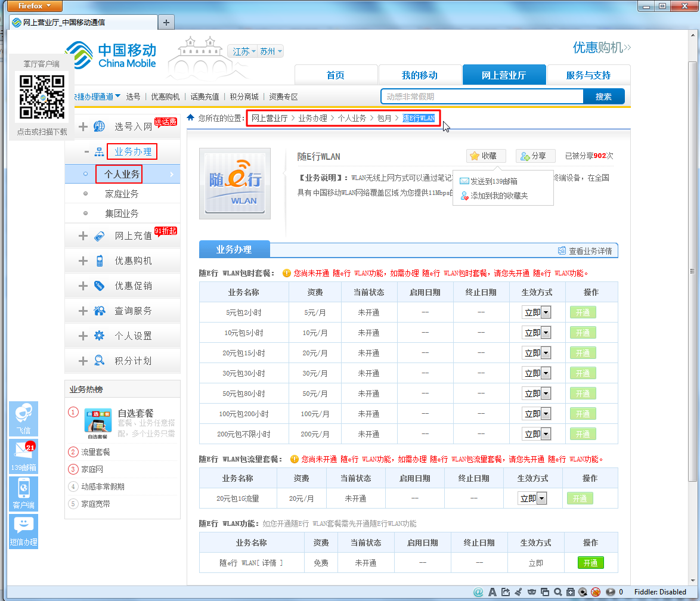Viewport: 700px width, 601px height.
Task: Click the 搜索 search button
Action: click(603, 97)
